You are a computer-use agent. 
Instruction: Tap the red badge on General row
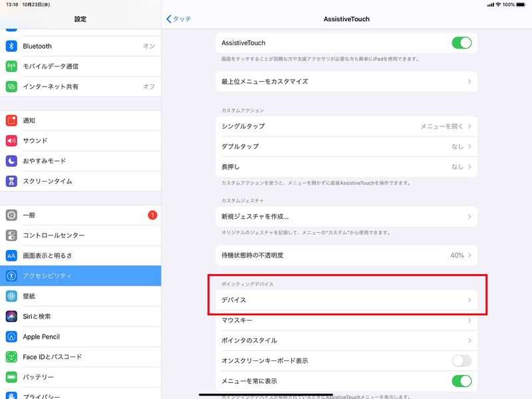click(x=152, y=215)
